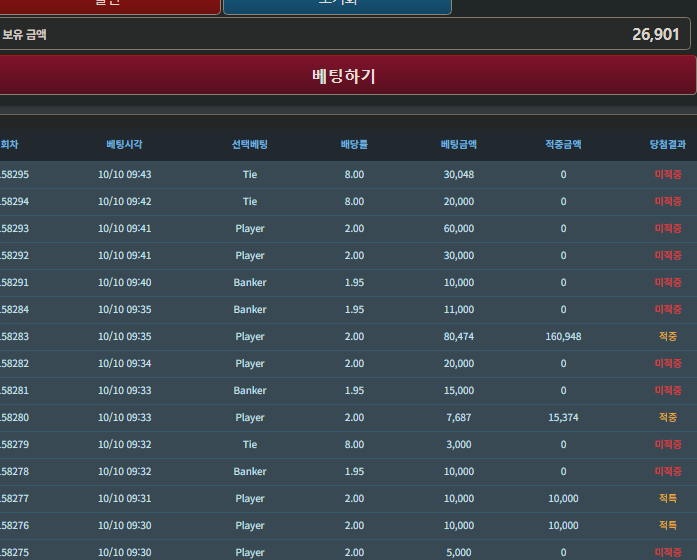The image size is (697, 560).
Task: Select round number 58281
Action: click(14, 391)
